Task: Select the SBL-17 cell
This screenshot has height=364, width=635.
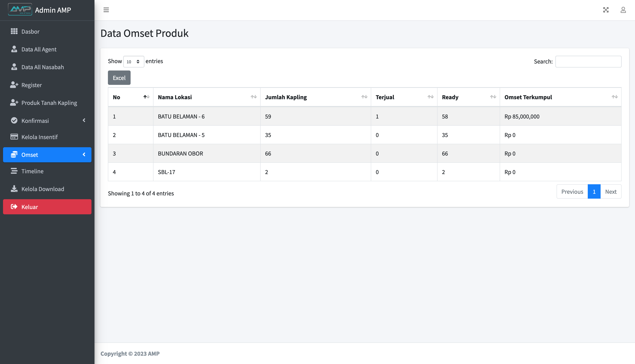Action: pyautogui.click(x=207, y=172)
